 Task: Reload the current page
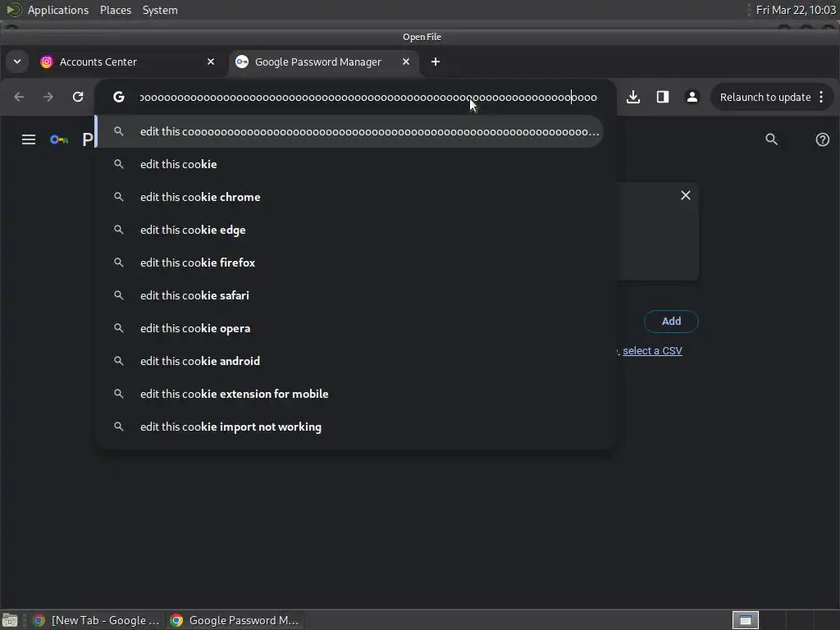(x=78, y=97)
